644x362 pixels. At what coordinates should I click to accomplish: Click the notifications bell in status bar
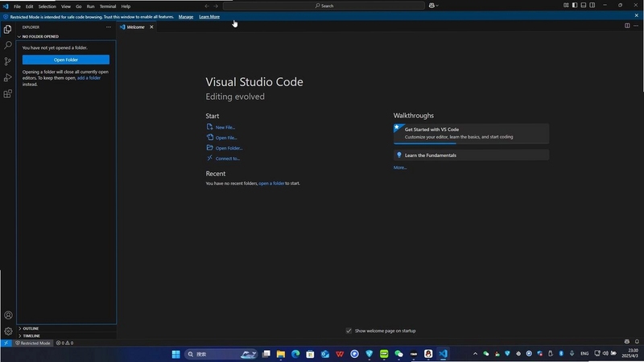(637, 341)
